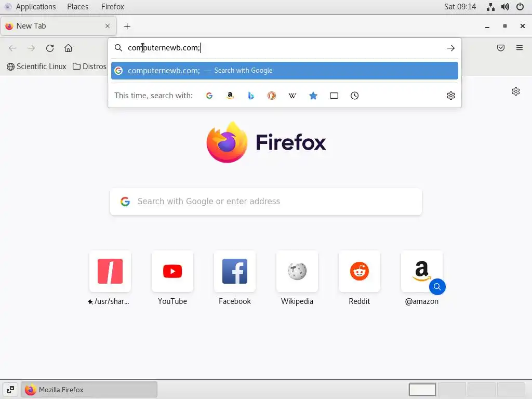Open the @amazon search shortcut tile

422,271
